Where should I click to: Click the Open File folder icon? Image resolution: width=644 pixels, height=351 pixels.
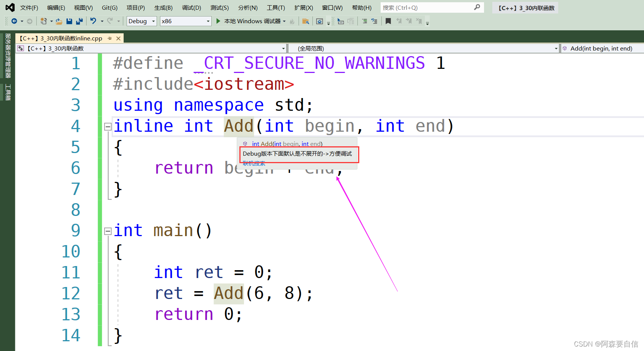(59, 21)
